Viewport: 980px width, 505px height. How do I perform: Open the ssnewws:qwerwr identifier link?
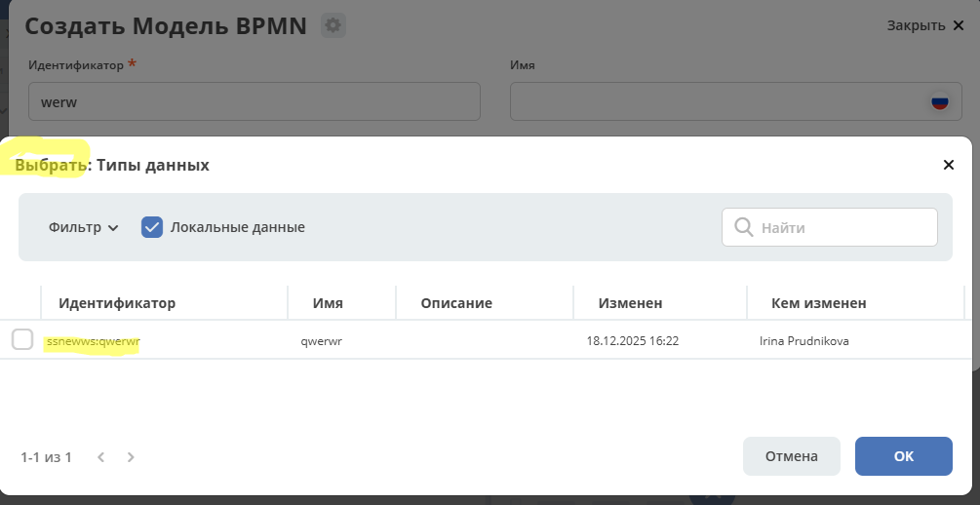pyautogui.click(x=94, y=341)
